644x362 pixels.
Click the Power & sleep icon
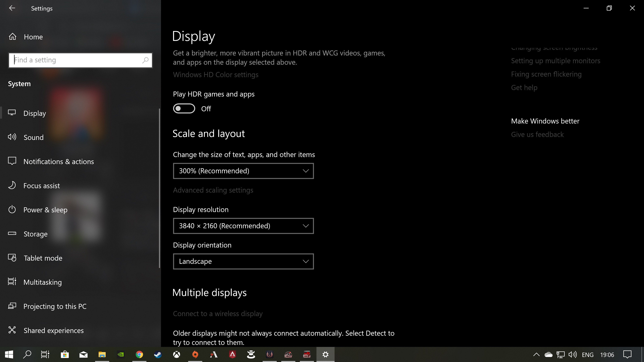click(x=12, y=210)
